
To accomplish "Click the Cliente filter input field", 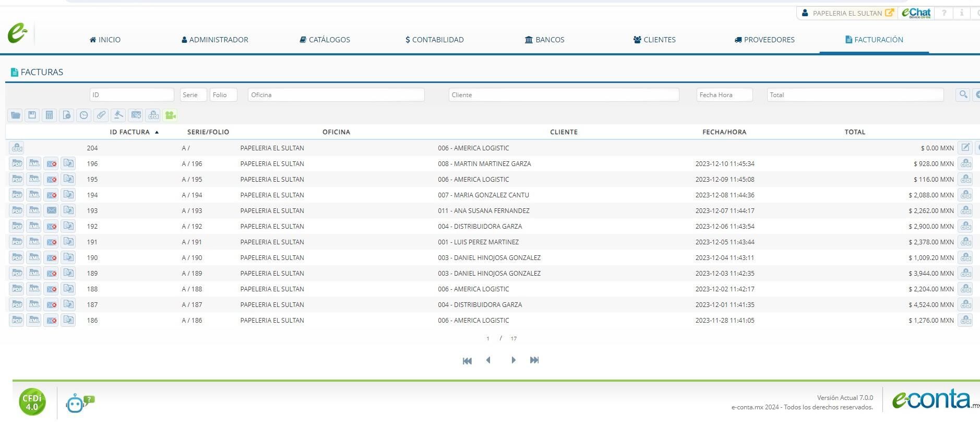I will [x=564, y=95].
